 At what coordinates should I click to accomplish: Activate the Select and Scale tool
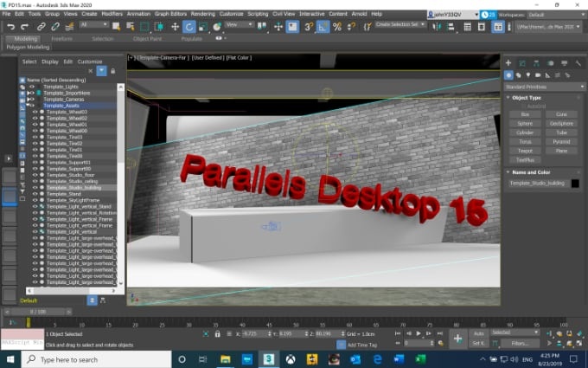(203, 27)
